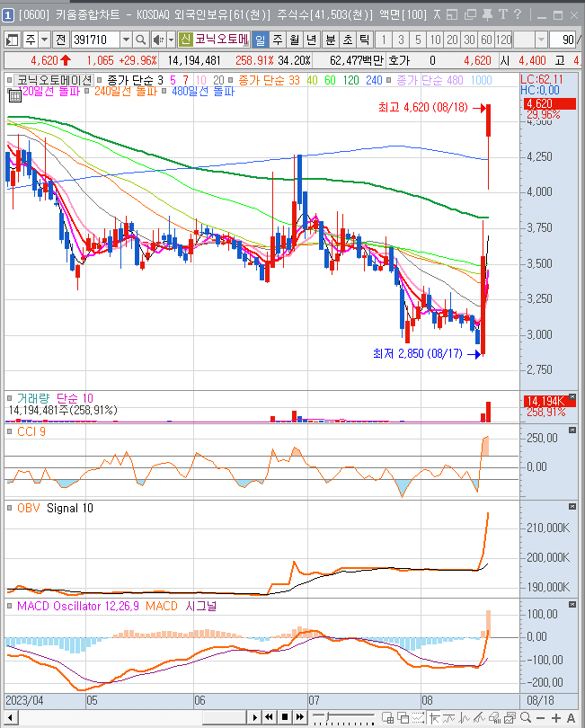
Task: Open the help question mark icon
Action: click(518, 15)
